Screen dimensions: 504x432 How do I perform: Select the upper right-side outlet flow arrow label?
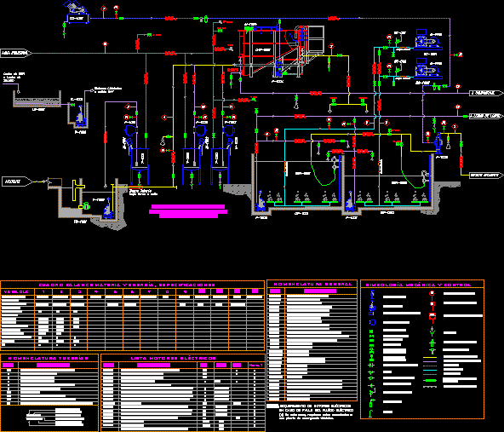coord(486,93)
